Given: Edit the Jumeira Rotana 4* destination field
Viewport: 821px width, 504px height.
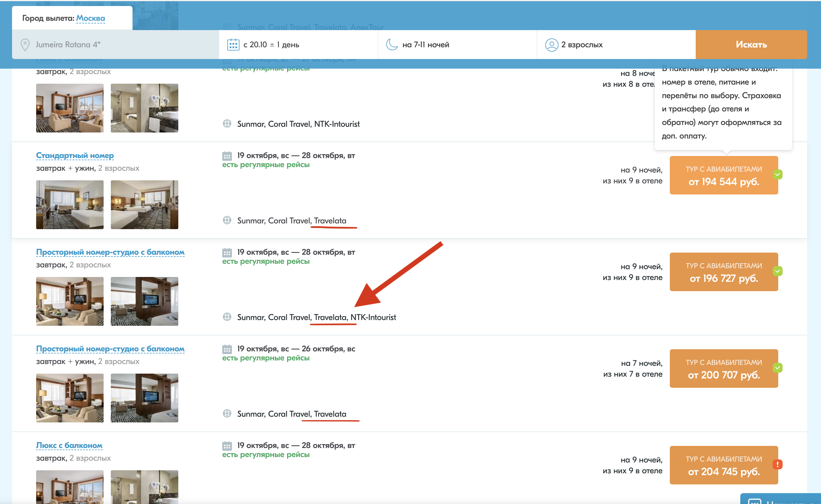Looking at the screenshot, I should 115,45.
